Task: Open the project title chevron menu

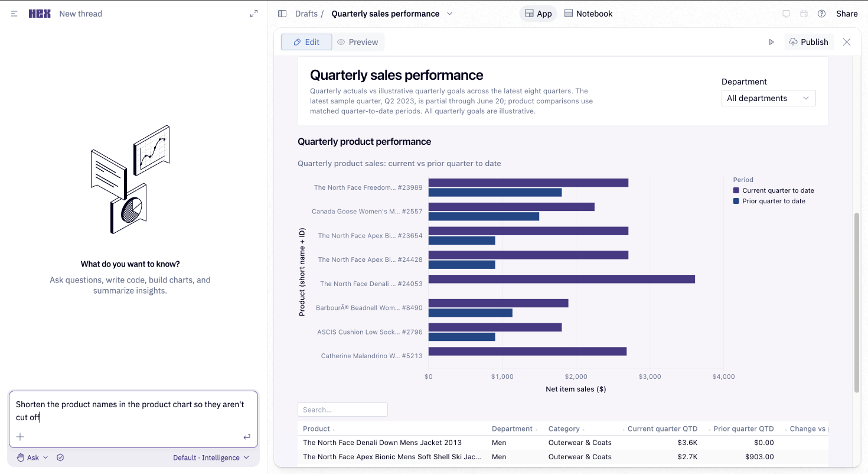Action: point(450,14)
